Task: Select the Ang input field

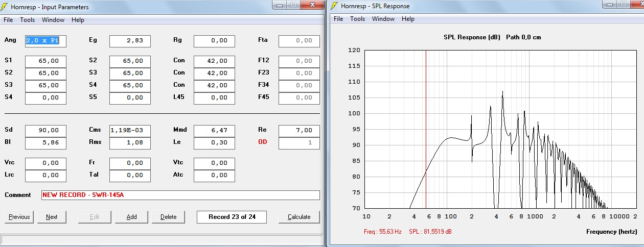Action: coord(45,41)
